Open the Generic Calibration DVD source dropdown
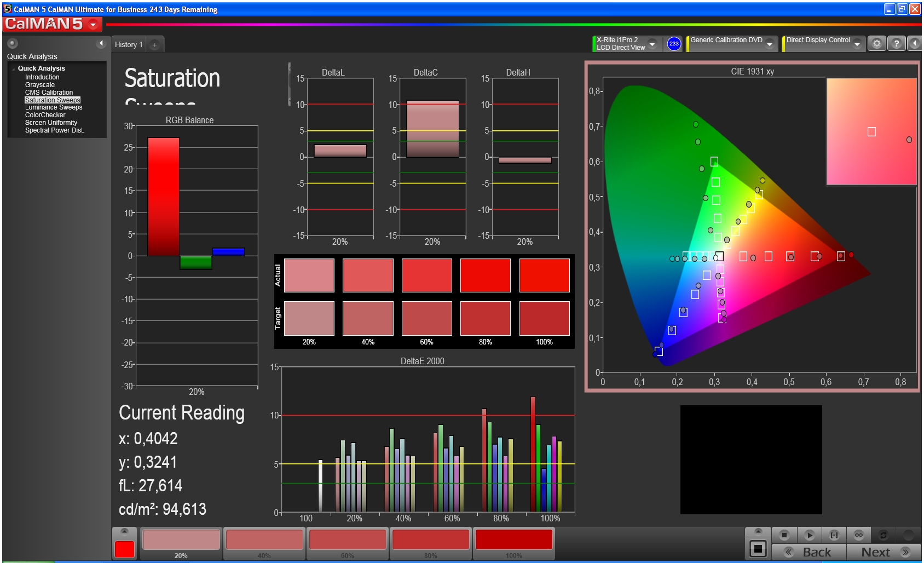 770,44
